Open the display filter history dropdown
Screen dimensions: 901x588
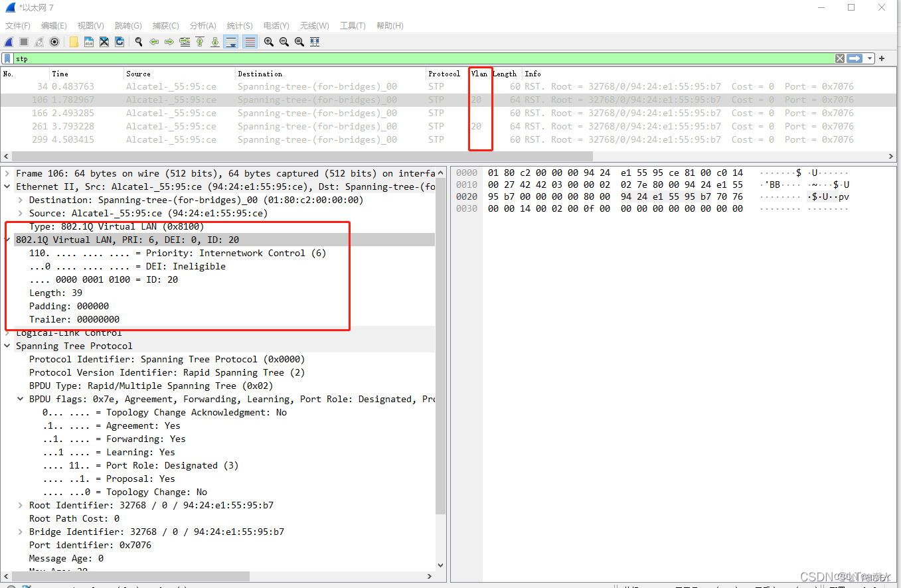click(869, 58)
